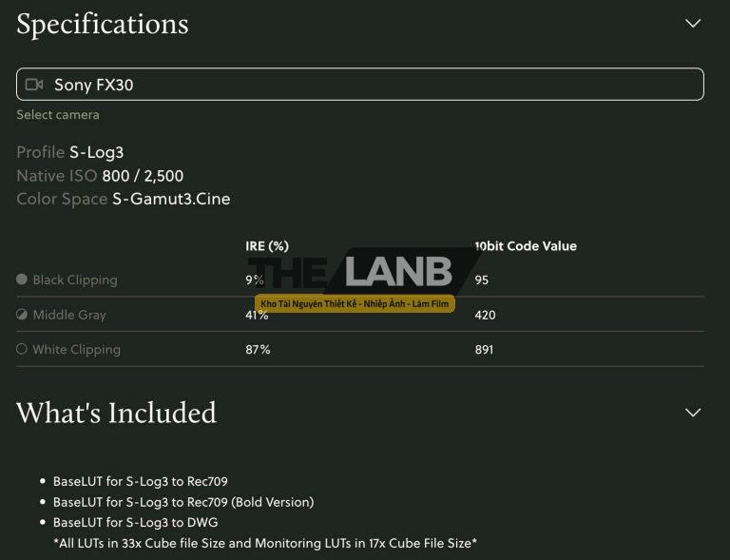
Task: Click the Black Clipping filled circle icon
Action: tap(22, 280)
